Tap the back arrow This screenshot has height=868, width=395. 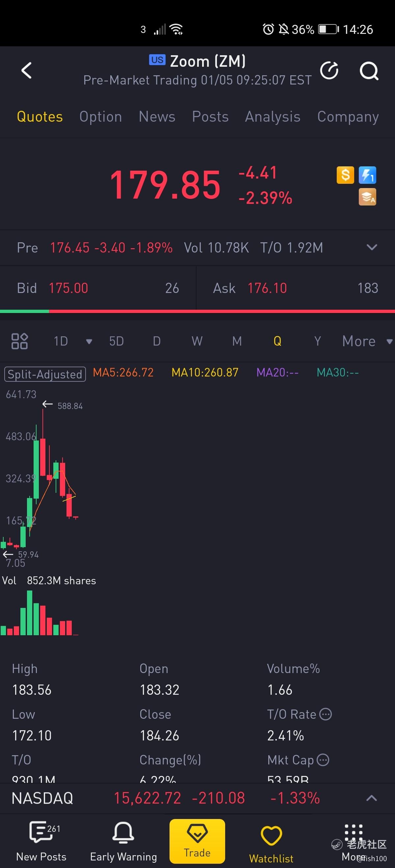click(x=26, y=70)
